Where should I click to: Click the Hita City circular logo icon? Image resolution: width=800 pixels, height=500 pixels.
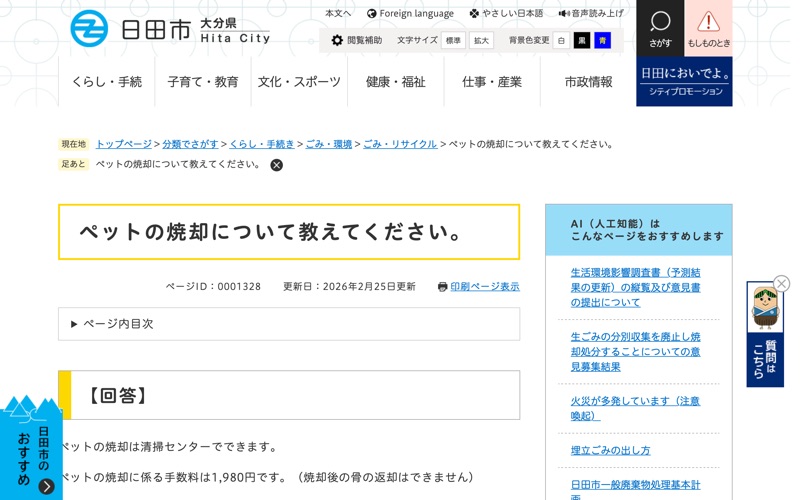point(89,29)
